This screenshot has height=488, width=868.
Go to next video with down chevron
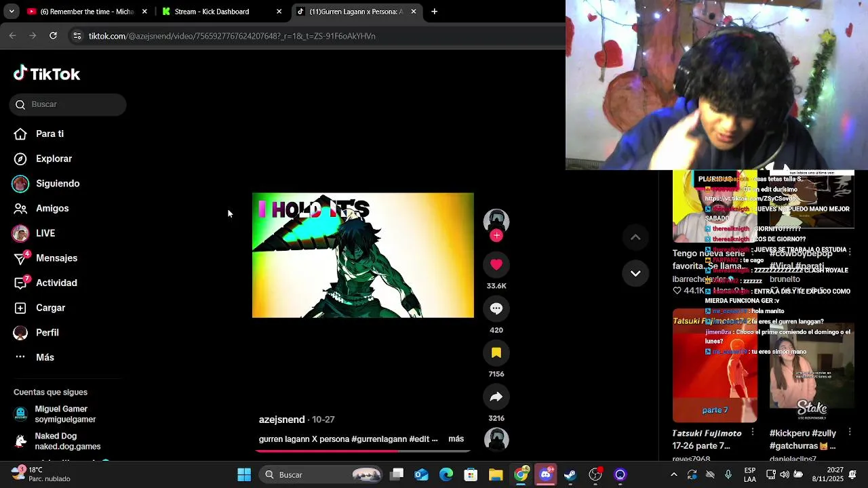635,273
